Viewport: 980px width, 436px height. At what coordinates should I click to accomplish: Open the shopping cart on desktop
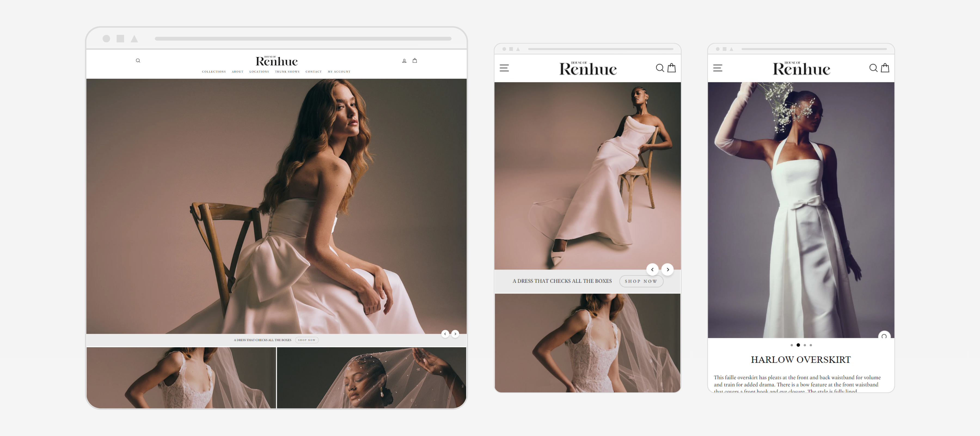(415, 60)
